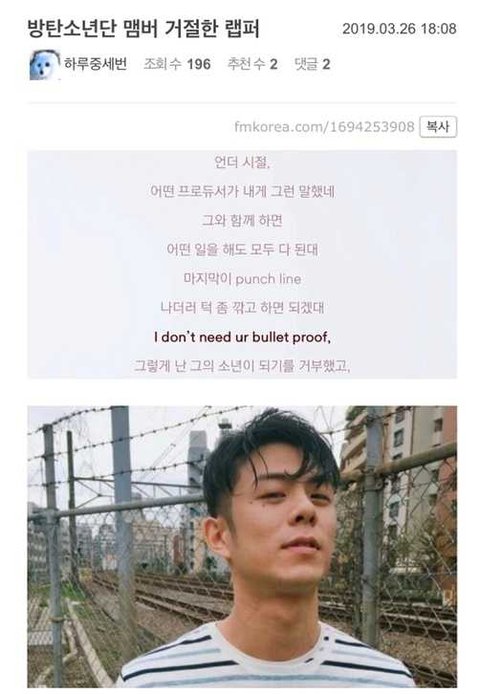
Task: Click the 추천수 2 recommendation count
Action: [x=252, y=64]
